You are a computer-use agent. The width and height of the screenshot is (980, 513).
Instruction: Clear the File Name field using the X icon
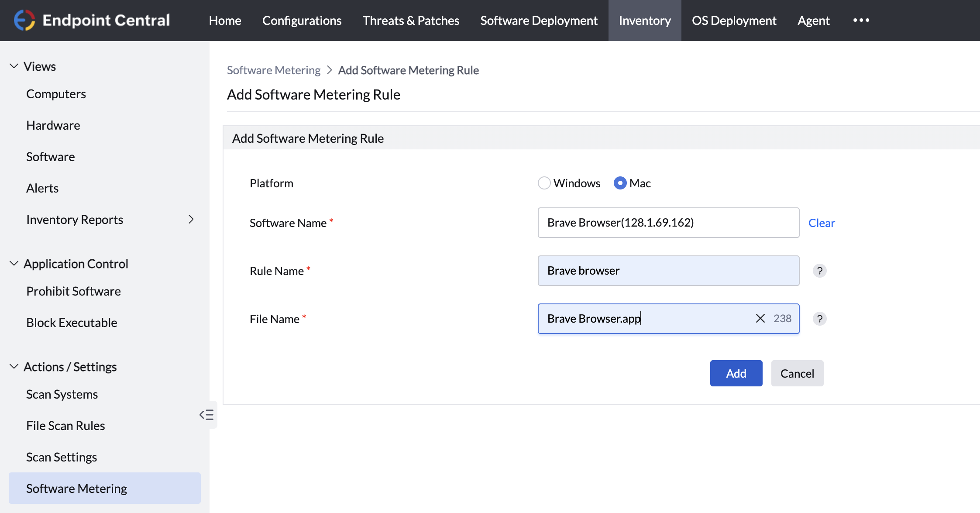760,319
